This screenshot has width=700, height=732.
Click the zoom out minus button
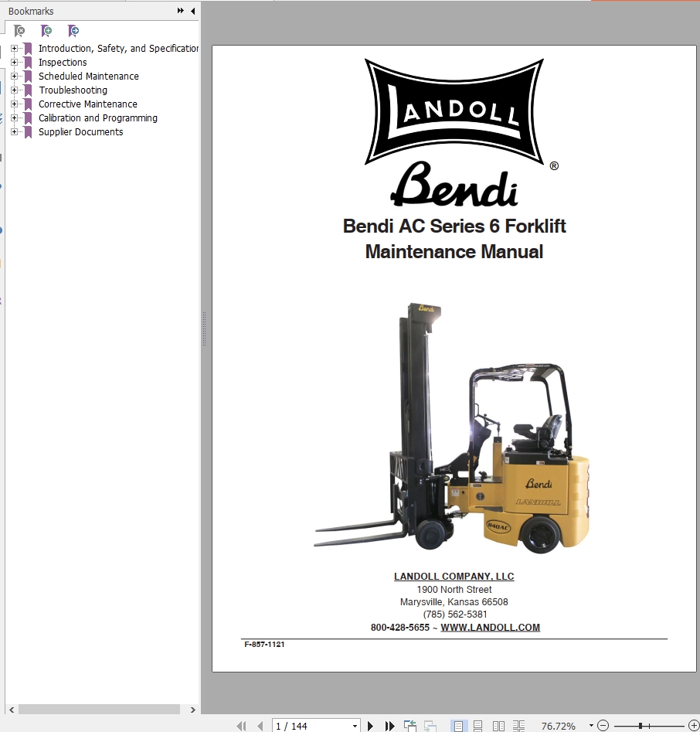pos(603,726)
